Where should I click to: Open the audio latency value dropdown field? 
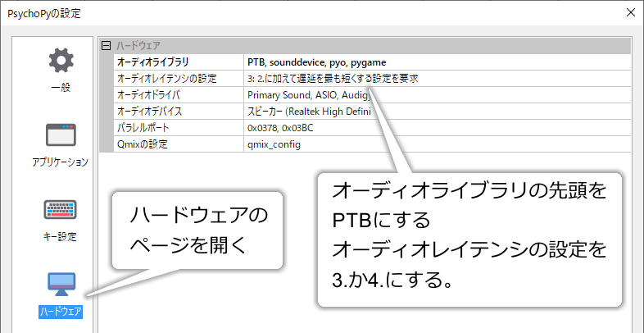tap(437, 79)
